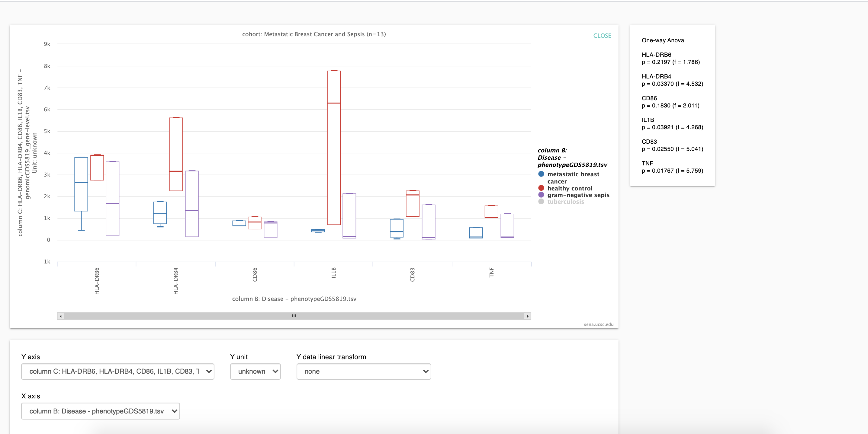Click the purple IL1B sepsis box
This screenshot has width=868, height=434.
tap(349, 216)
